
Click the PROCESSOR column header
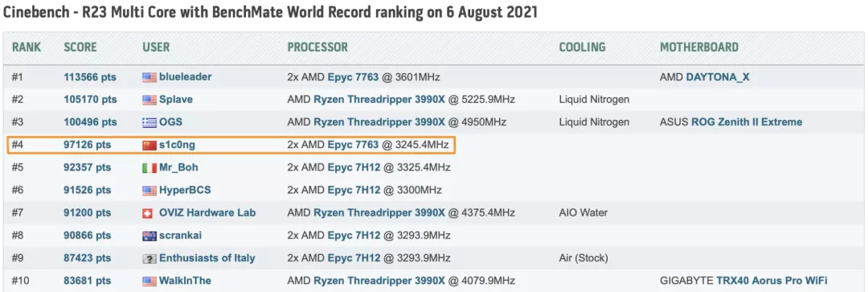point(317,47)
